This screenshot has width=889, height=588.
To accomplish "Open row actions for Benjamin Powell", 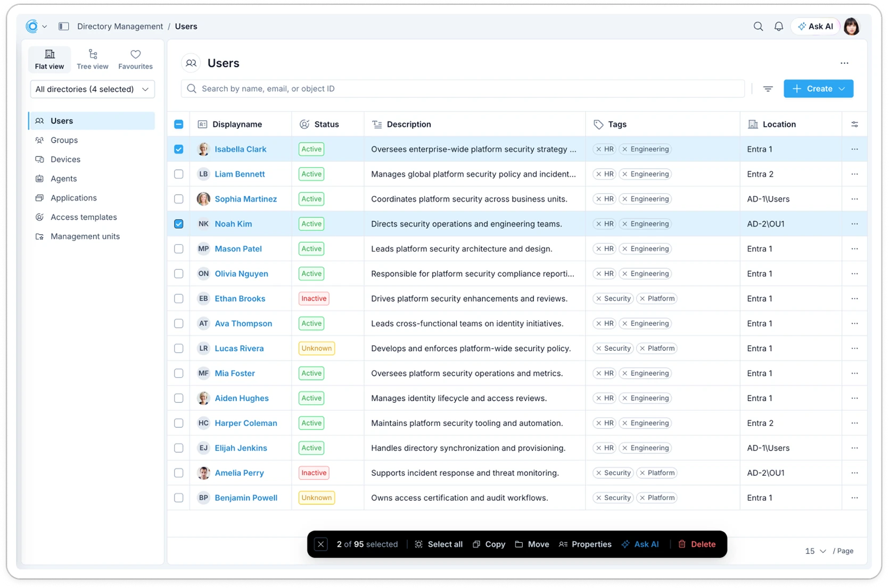I will 854,498.
